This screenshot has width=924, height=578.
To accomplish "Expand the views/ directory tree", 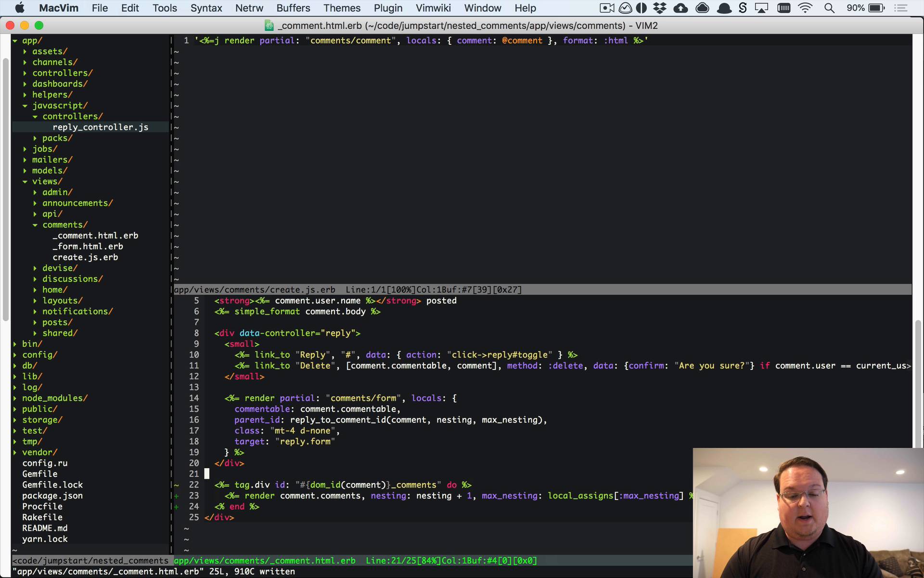I will [x=25, y=181].
